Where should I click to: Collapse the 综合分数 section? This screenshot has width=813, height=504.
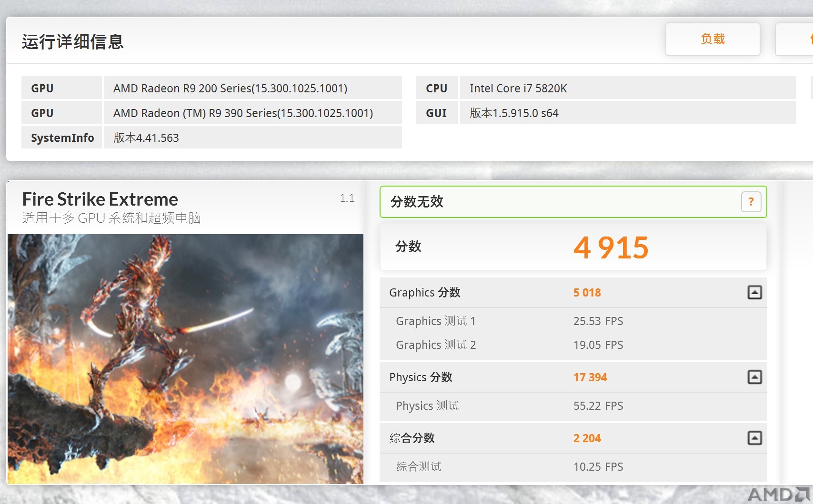click(x=754, y=438)
